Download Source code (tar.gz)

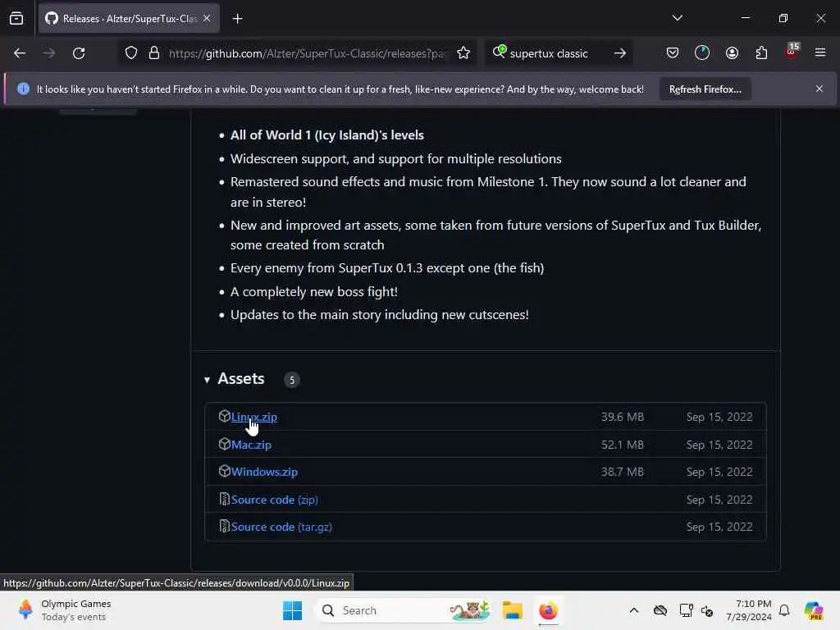281,527
